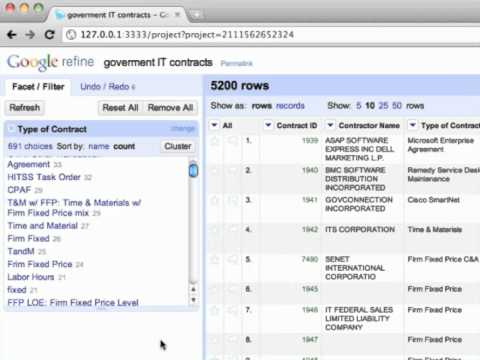This screenshot has width=480, height=360.
Task: Select the Labor Hours facet choice
Action: point(31,277)
